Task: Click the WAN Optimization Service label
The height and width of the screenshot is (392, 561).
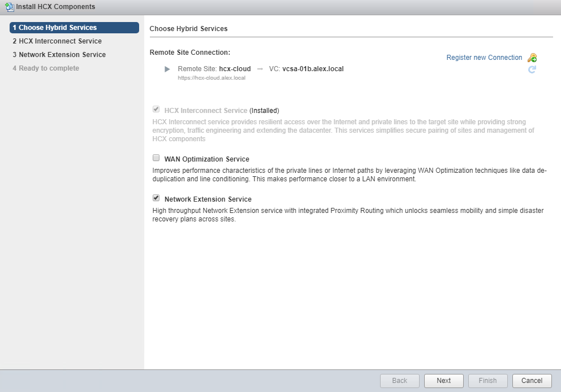Action: (x=206, y=159)
